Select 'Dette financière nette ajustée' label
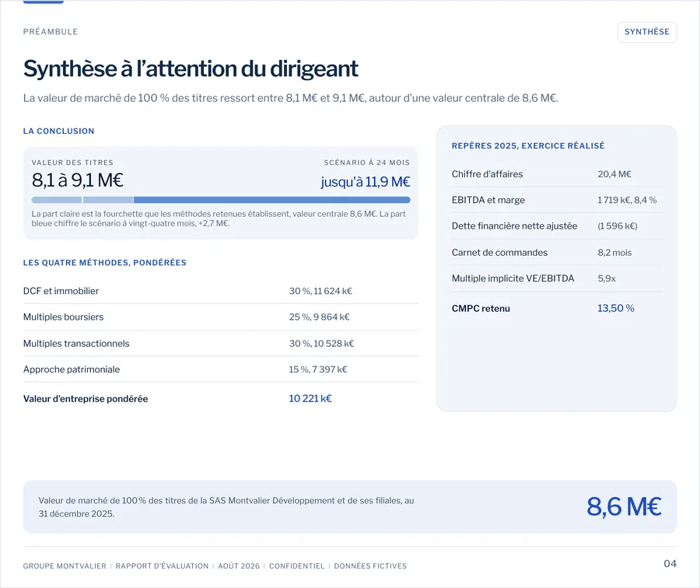This screenshot has width=700, height=588. coord(514,226)
